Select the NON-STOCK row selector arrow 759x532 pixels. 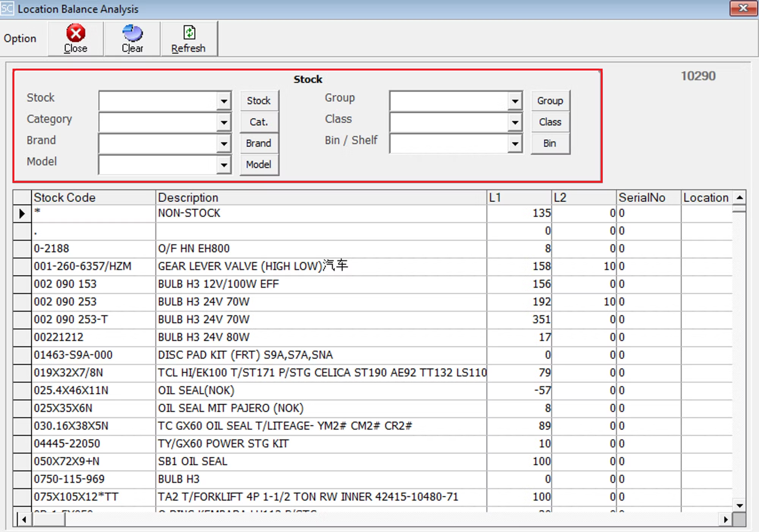pyautogui.click(x=22, y=213)
